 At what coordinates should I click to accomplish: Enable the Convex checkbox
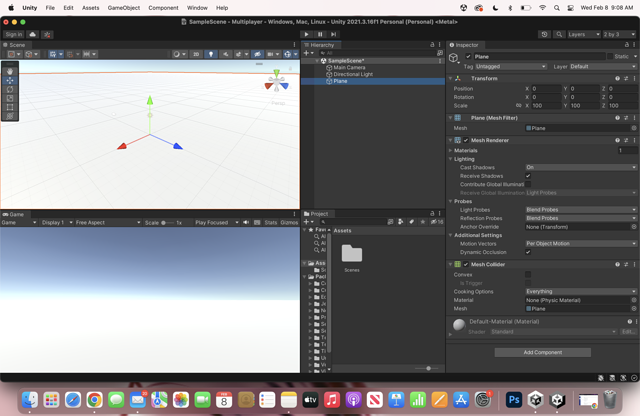(528, 275)
